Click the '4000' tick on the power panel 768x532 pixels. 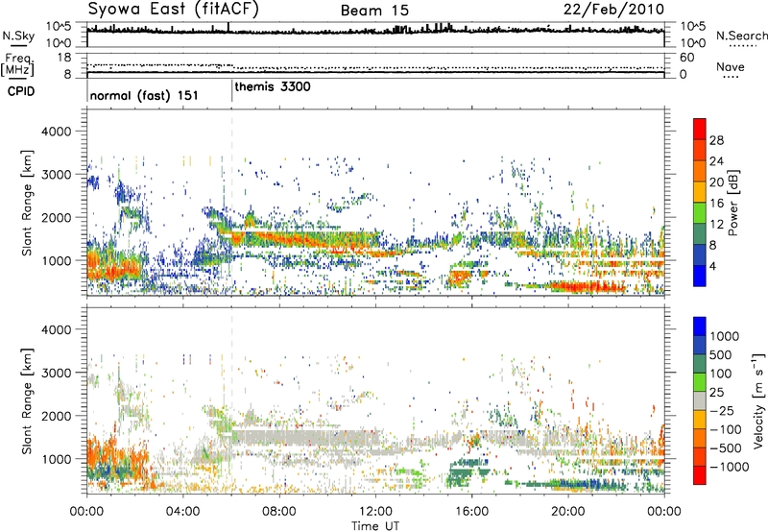(x=56, y=132)
